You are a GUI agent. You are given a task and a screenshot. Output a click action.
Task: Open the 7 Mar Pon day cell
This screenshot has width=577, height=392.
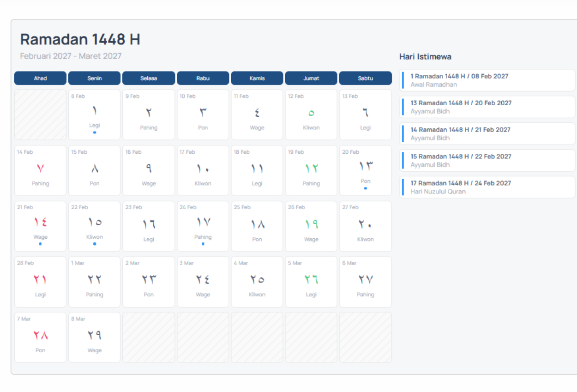pyautogui.click(x=40, y=338)
